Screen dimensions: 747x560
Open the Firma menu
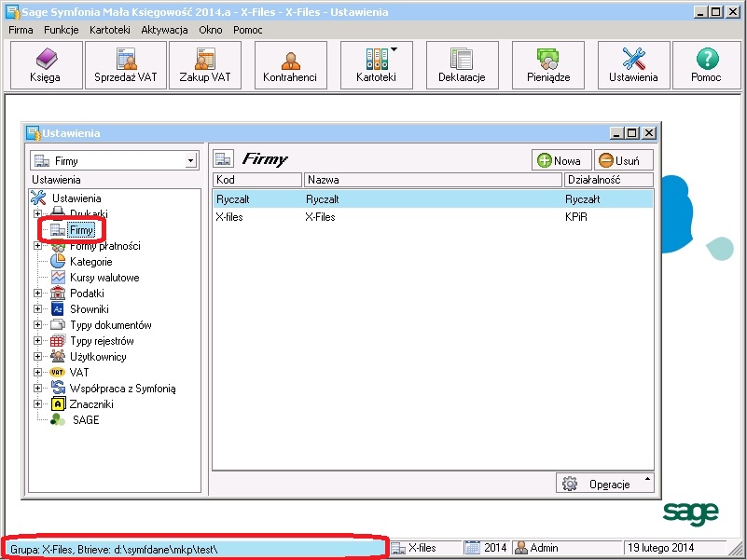click(x=21, y=30)
